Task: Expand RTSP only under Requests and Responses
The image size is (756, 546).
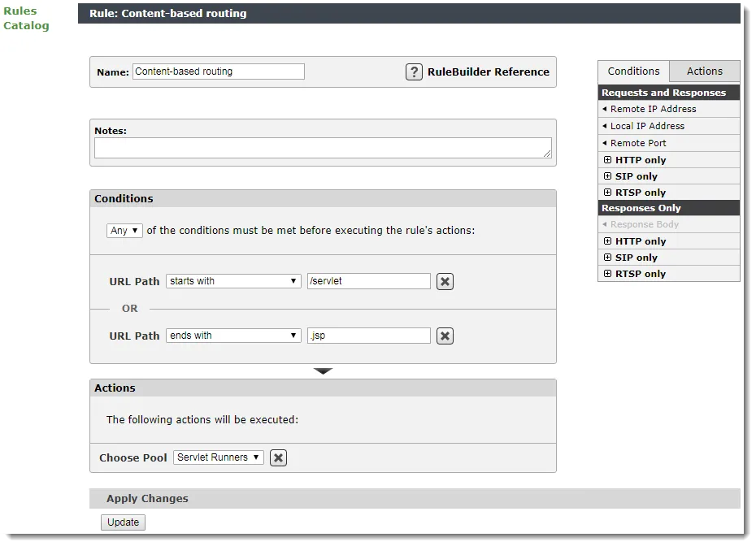Action: coord(607,193)
